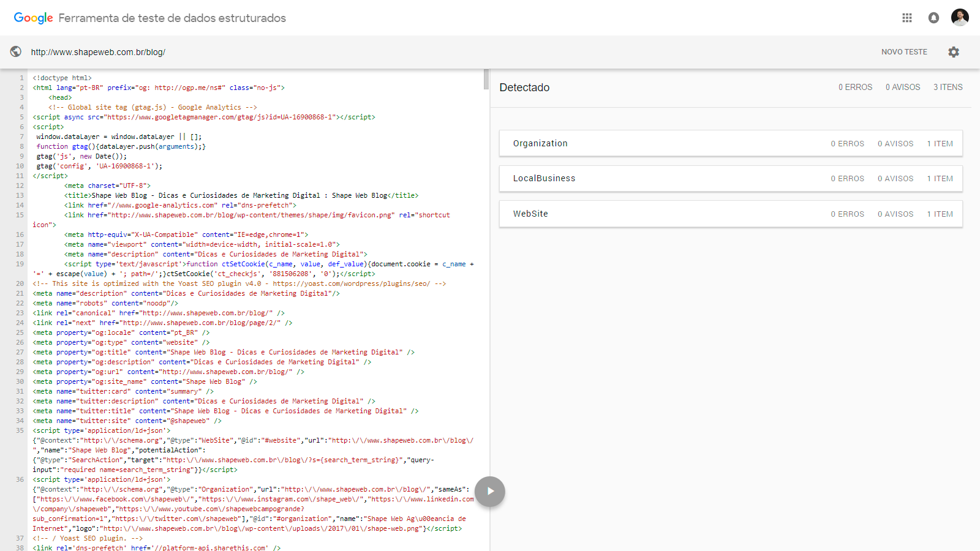Click 1 ITEM in WebSite row

[x=940, y=214]
